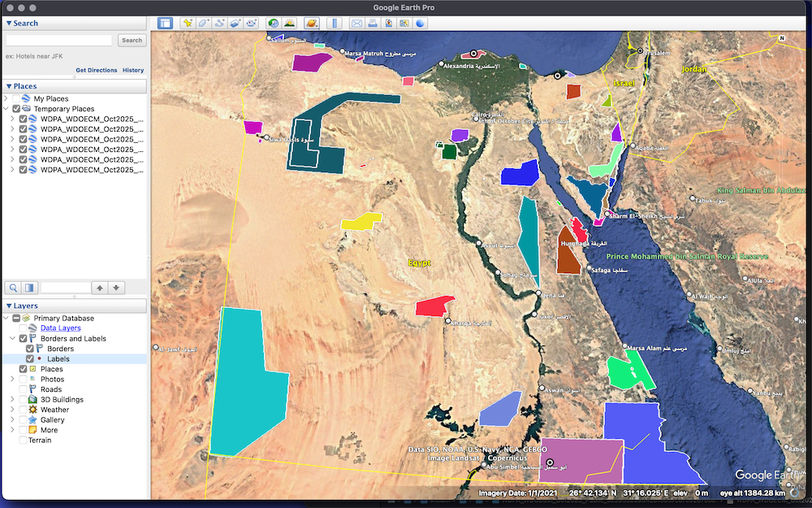The width and height of the screenshot is (812, 508).
Task: Click the Print icon in toolbar
Action: 372,23
